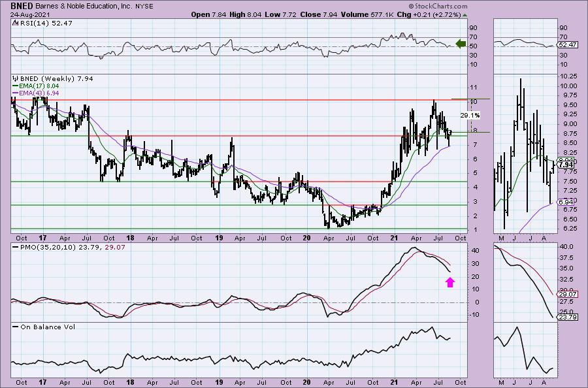Click the 23.79 PMO value tag
588x388 pixels.
pos(567,317)
